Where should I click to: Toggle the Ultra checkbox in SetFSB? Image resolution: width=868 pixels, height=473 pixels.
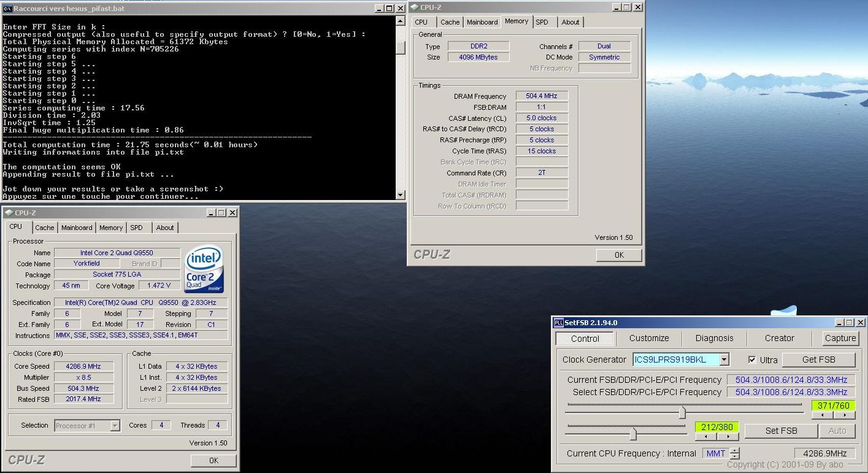click(752, 360)
